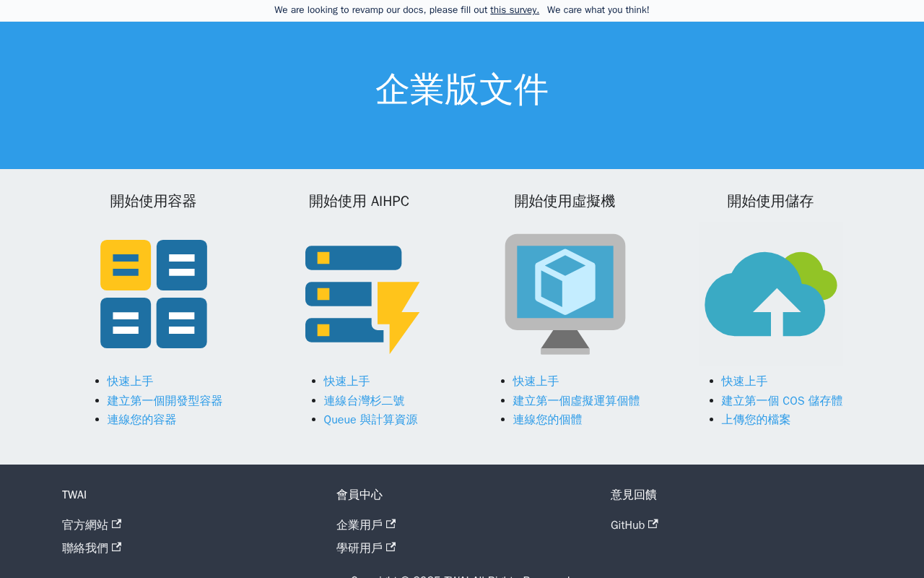Click the cloud upload storage icon
The height and width of the screenshot is (578, 924).
(770, 294)
